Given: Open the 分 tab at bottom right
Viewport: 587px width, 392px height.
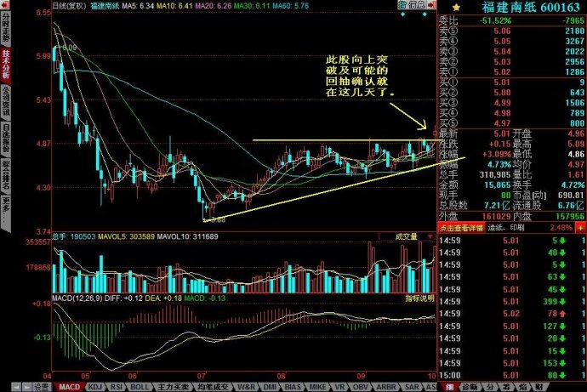Looking at the screenshot, I should (x=490, y=387).
